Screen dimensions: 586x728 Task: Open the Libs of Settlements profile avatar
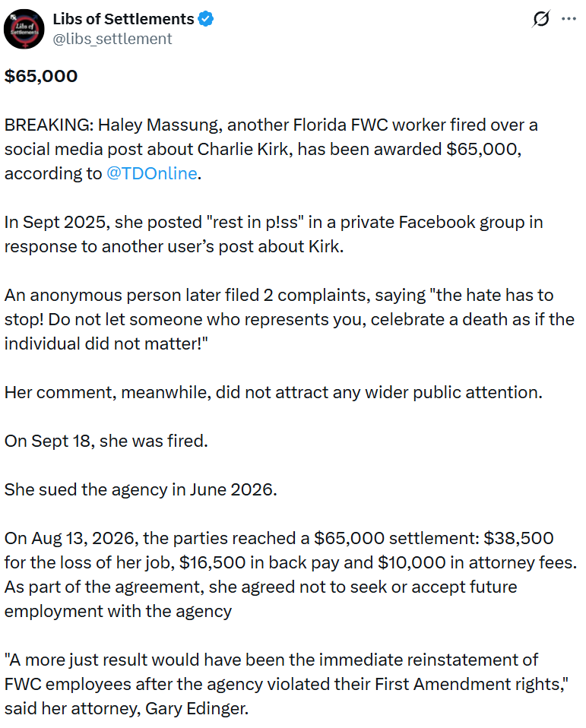click(x=24, y=29)
